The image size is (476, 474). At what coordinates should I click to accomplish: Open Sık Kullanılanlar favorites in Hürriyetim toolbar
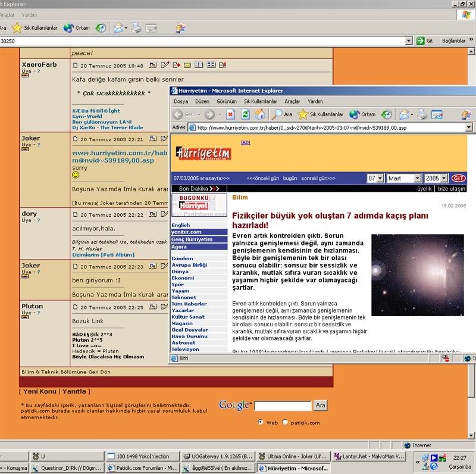pos(321,114)
